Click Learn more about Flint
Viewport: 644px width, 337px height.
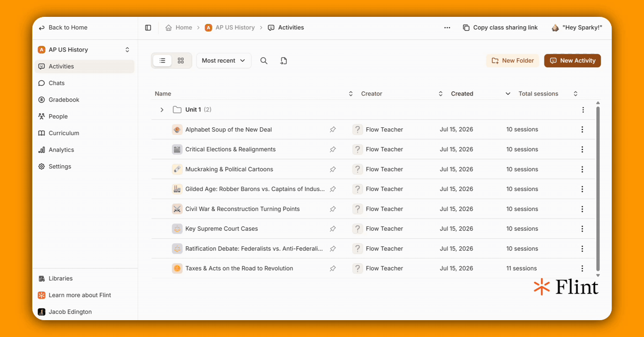click(85, 295)
